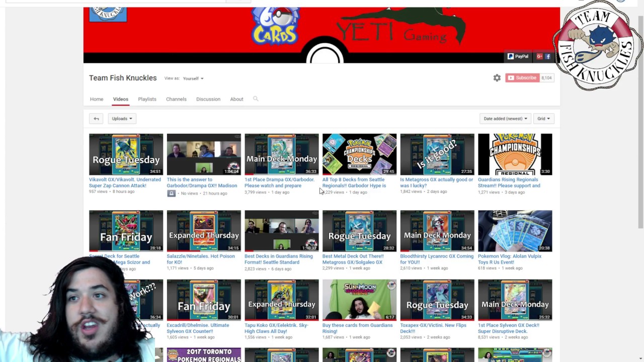The image size is (644, 362).
Task: Open the PayPal link on banner
Action: [x=518, y=56]
